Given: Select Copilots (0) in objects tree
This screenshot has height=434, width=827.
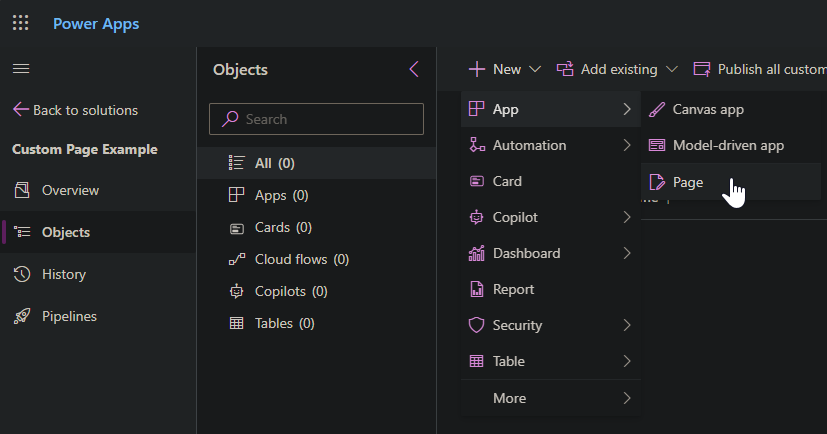Looking at the screenshot, I should click(x=316, y=291).
